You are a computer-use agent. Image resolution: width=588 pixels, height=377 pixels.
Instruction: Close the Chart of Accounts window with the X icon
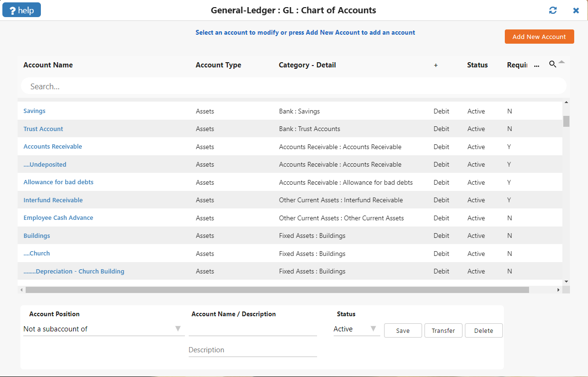576,10
